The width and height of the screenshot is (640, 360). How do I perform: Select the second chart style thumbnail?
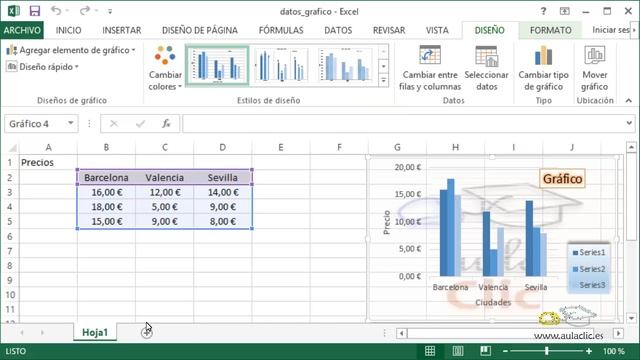[281, 65]
